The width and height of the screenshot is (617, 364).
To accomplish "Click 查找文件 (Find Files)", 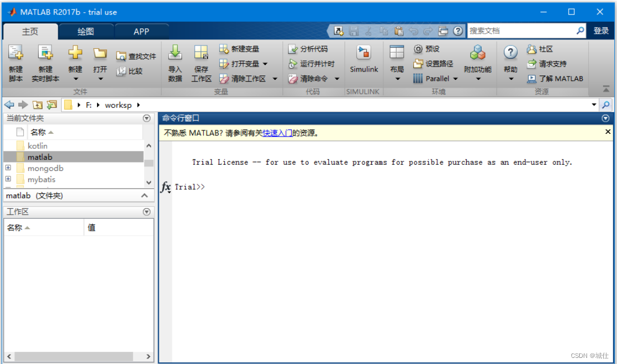I will click(x=136, y=56).
